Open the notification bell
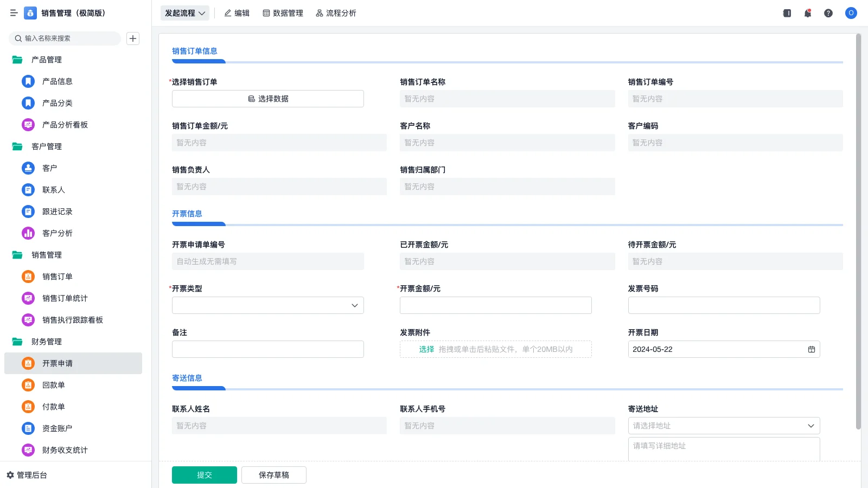 pos(807,13)
